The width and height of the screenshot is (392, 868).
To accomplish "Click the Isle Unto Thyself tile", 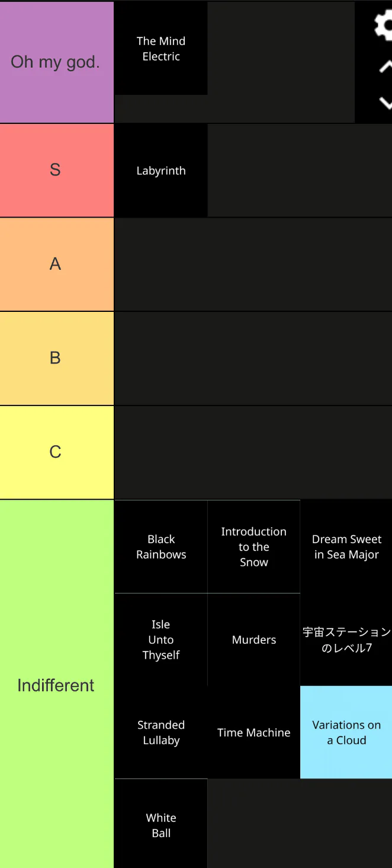I will 161,640.
